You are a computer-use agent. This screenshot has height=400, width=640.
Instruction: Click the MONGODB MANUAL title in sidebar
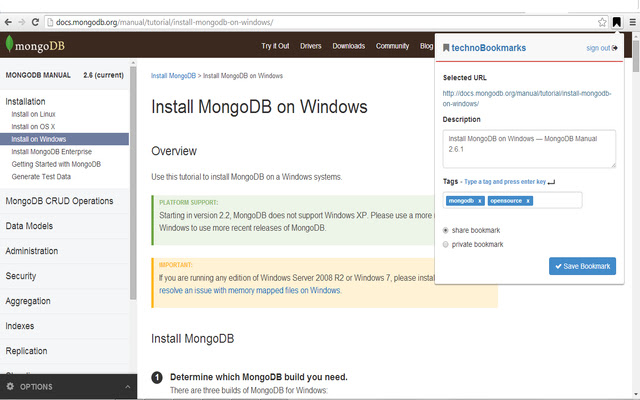point(38,75)
